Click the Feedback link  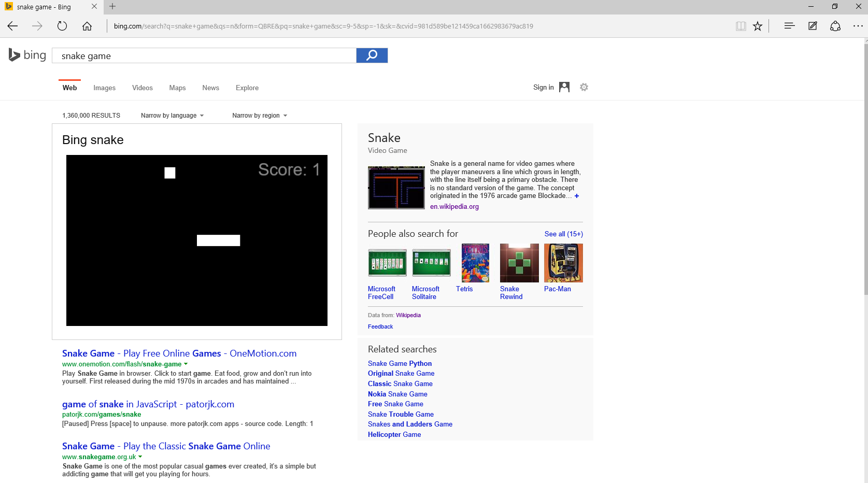pyautogui.click(x=380, y=326)
